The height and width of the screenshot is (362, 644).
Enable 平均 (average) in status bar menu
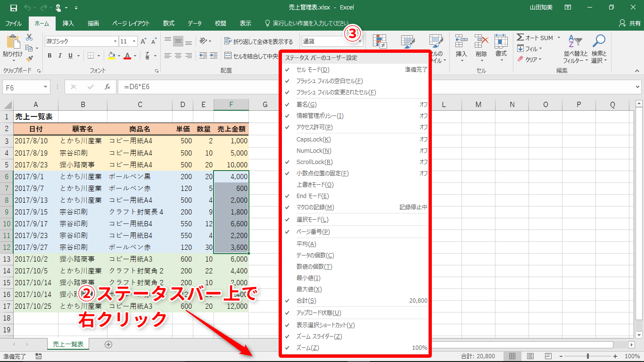[x=356, y=244]
